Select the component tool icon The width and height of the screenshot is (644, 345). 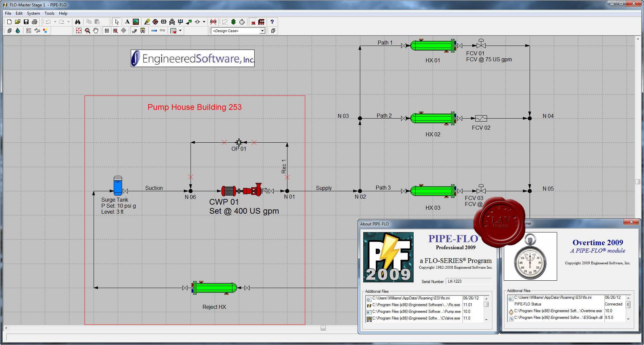[x=164, y=22]
